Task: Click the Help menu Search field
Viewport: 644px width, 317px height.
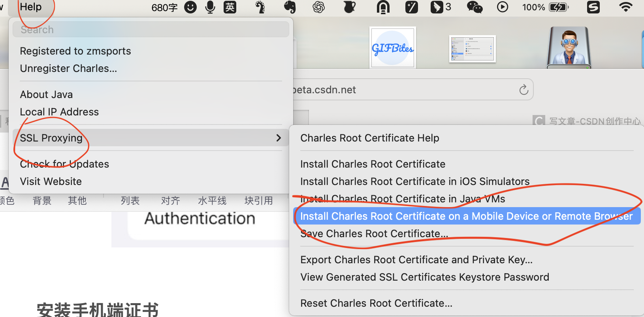Action: point(151,30)
